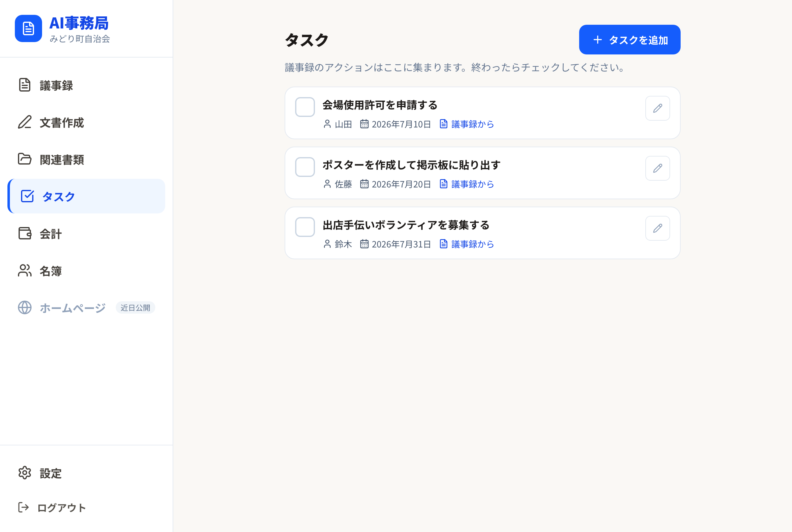Open the 関連書類 section
Image resolution: width=792 pixels, height=532 pixels.
tap(86, 159)
